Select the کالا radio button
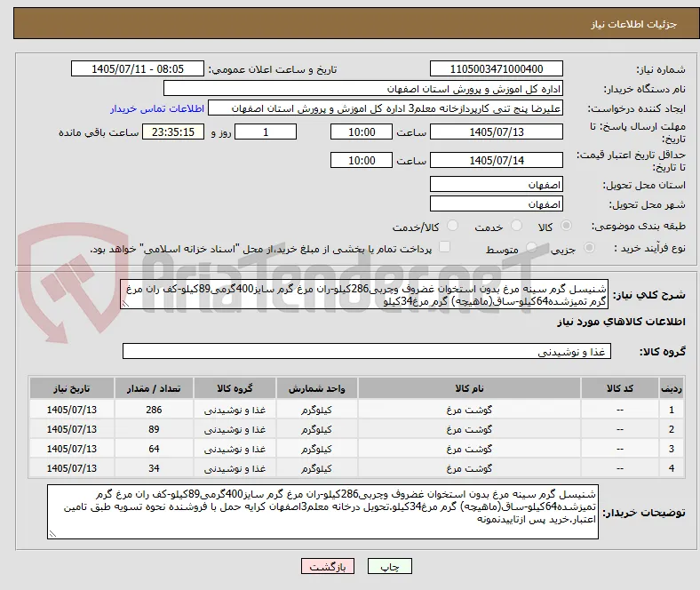 (566, 226)
